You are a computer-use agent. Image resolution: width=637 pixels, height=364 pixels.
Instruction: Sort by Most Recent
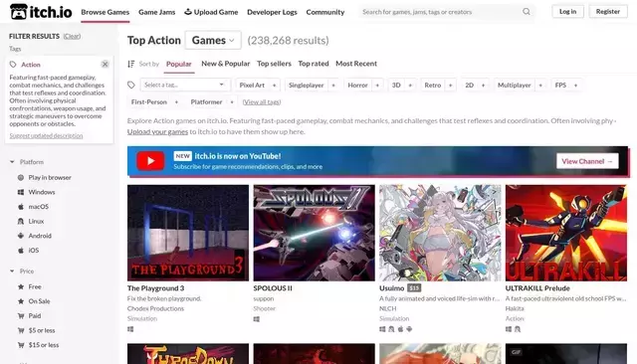click(356, 64)
